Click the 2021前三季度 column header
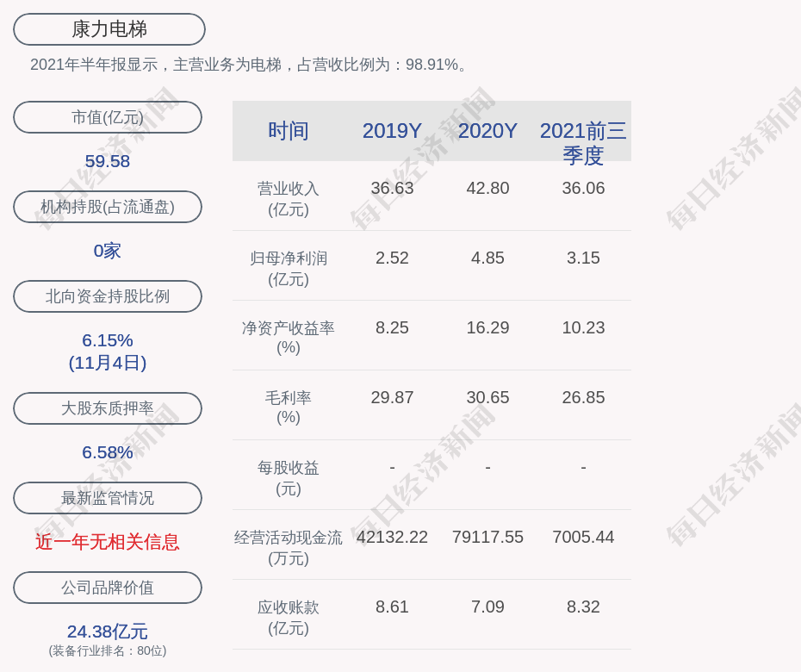The image size is (801, 672). pyautogui.click(x=583, y=143)
